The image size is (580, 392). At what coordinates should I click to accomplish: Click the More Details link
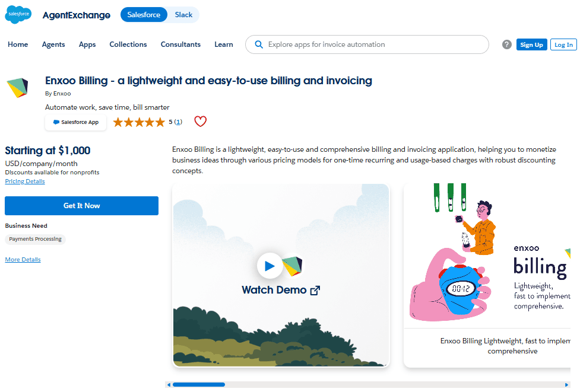pos(23,260)
